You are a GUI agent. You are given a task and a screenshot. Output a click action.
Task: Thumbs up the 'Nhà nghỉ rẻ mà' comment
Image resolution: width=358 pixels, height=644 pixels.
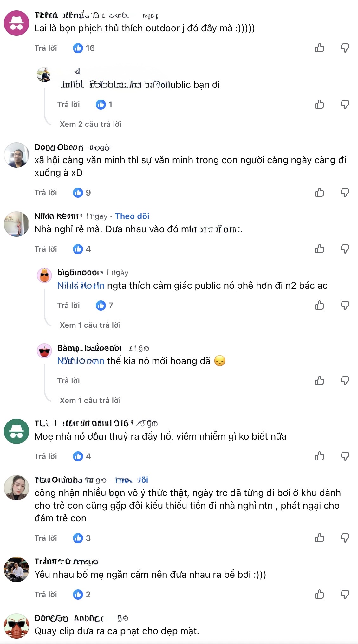coord(319,249)
